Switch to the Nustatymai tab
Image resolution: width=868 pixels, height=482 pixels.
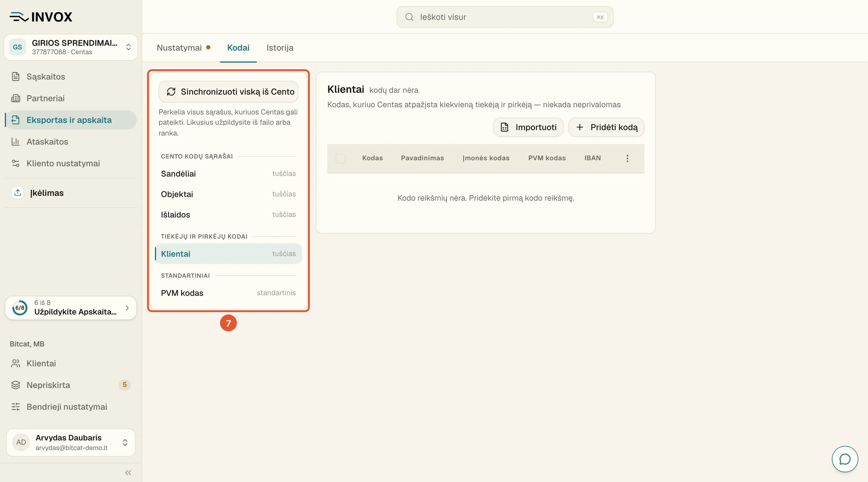[184, 48]
